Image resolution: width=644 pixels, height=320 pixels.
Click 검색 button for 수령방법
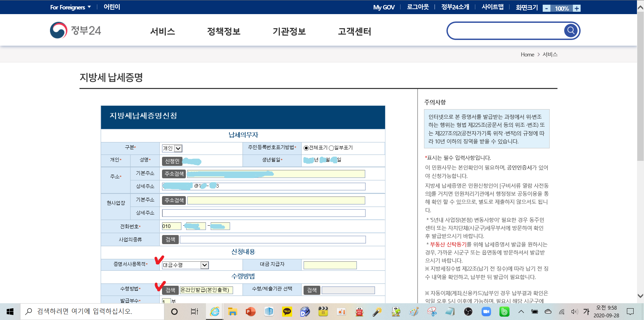click(170, 290)
